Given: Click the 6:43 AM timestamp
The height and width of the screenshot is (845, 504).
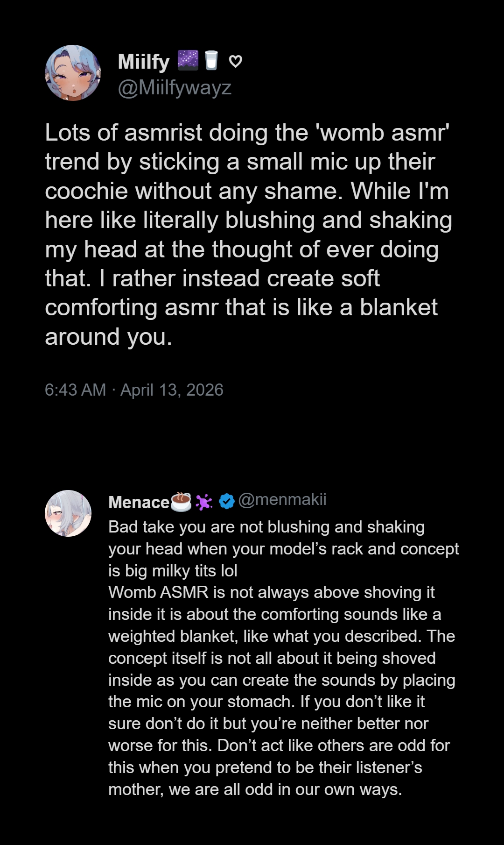Looking at the screenshot, I should [75, 390].
